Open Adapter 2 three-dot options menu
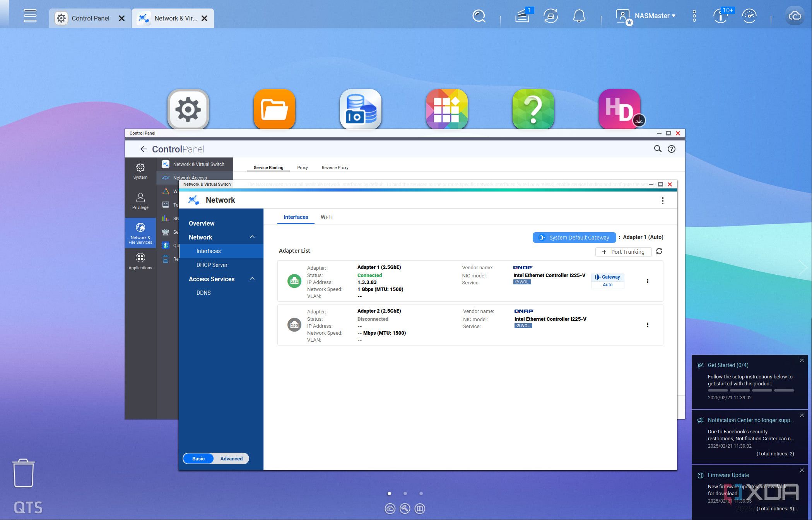The height and width of the screenshot is (520, 812). 648,325
